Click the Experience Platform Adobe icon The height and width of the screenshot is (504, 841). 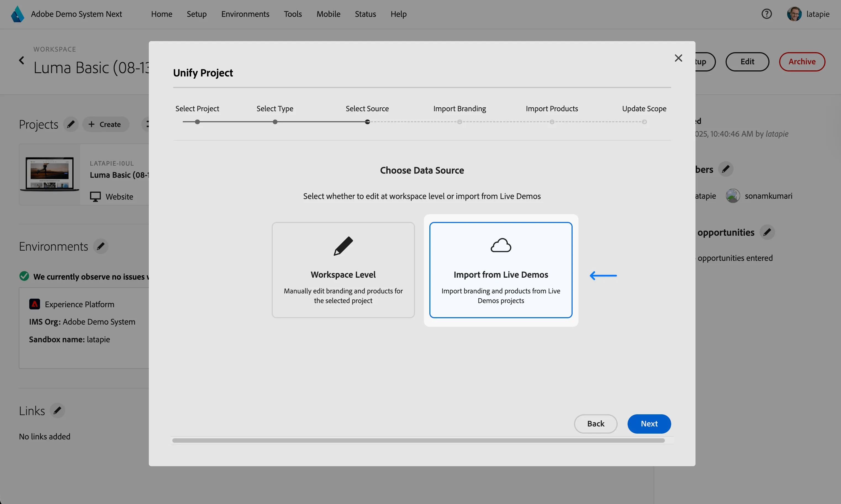(x=35, y=304)
